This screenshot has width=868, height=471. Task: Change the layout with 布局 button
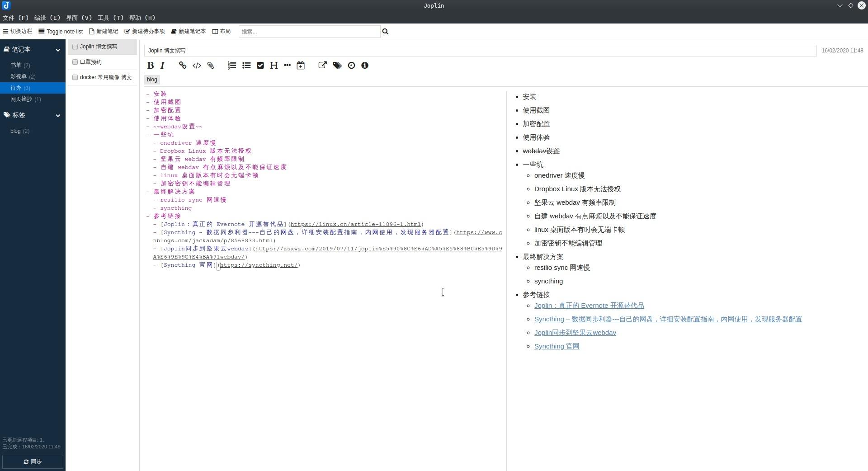[222, 31]
